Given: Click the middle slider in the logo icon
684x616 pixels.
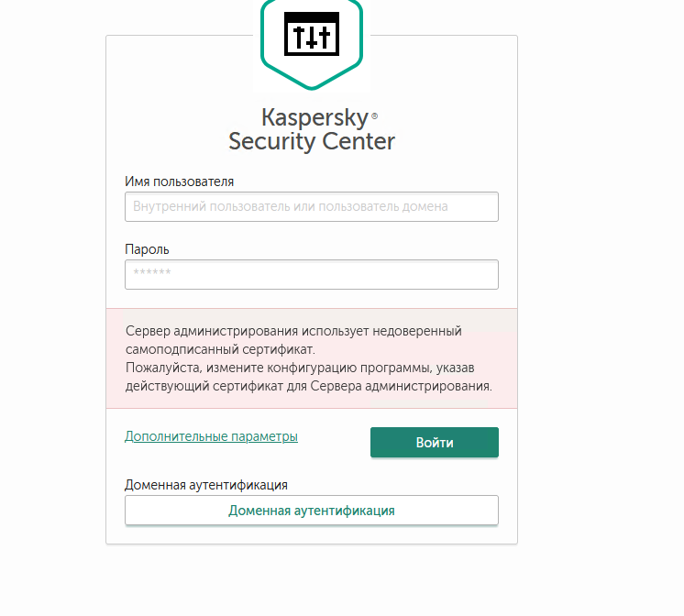Looking at the screenshot, I should tap(312, 38).
